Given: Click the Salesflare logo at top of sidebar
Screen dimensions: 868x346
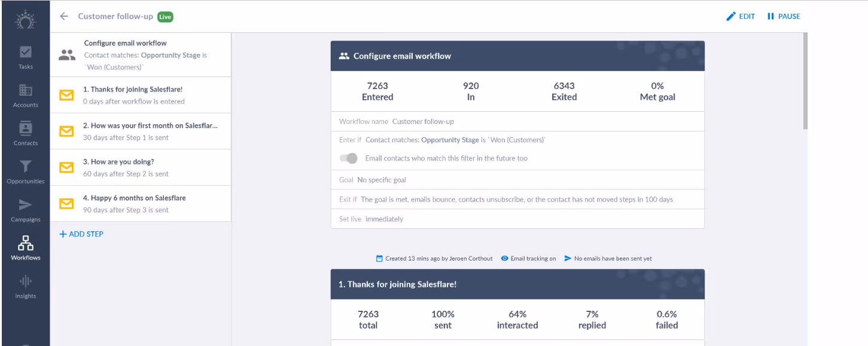Looking at the screenshot, I should click(25, 19).
